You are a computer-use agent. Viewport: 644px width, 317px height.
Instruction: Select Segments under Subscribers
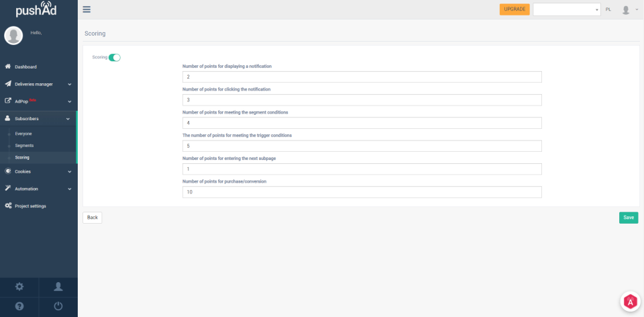[x=24, y=146]
